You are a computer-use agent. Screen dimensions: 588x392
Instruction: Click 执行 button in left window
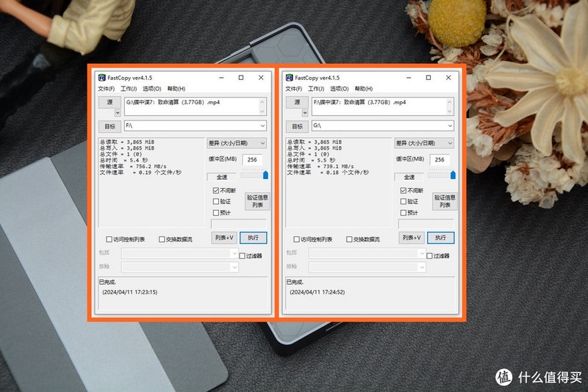253,238
